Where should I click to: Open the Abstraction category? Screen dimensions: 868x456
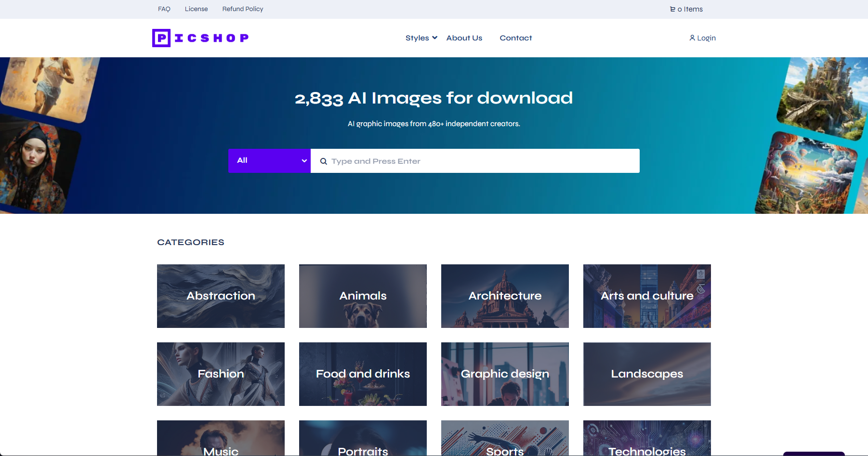tap(221, 296)
